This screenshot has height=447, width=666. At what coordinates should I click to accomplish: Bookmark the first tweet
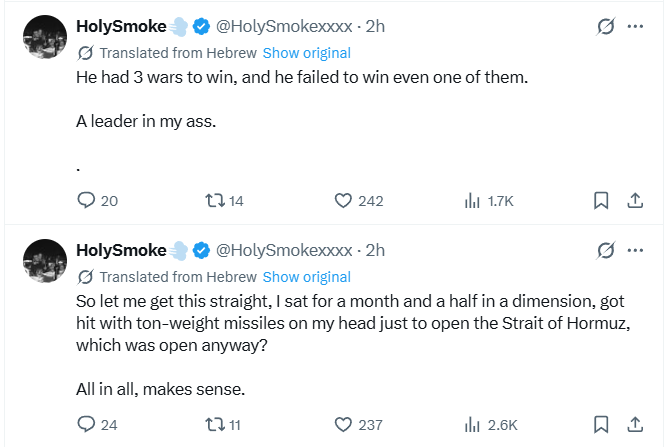point(601,201)
